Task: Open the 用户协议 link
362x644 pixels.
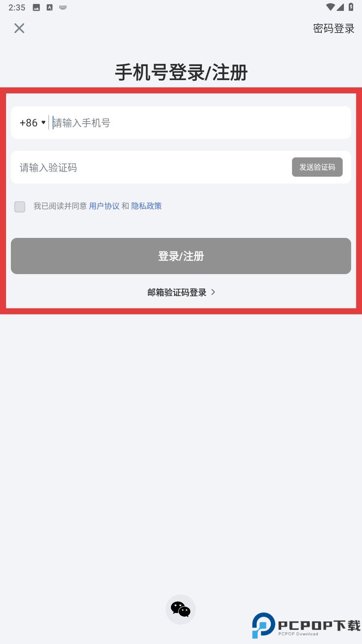Action: click(x=104, y=206)
